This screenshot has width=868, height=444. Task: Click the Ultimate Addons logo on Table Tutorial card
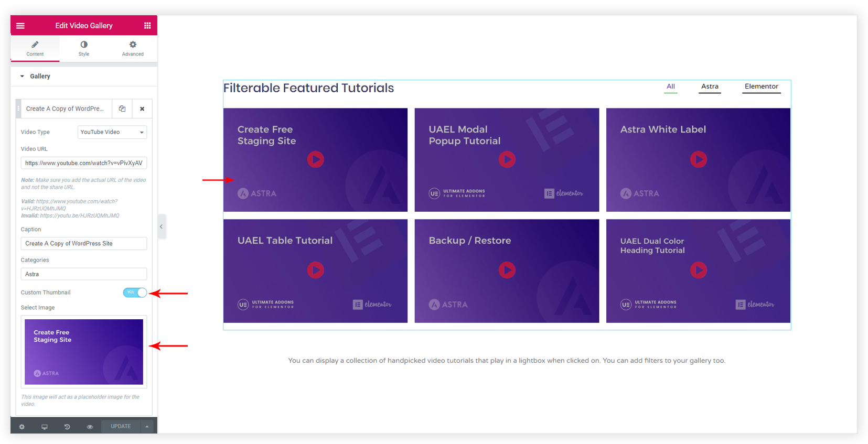pos(265,305)
